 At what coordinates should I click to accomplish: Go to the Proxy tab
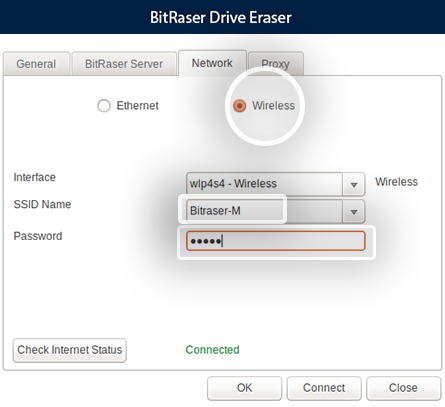[275, 64]
